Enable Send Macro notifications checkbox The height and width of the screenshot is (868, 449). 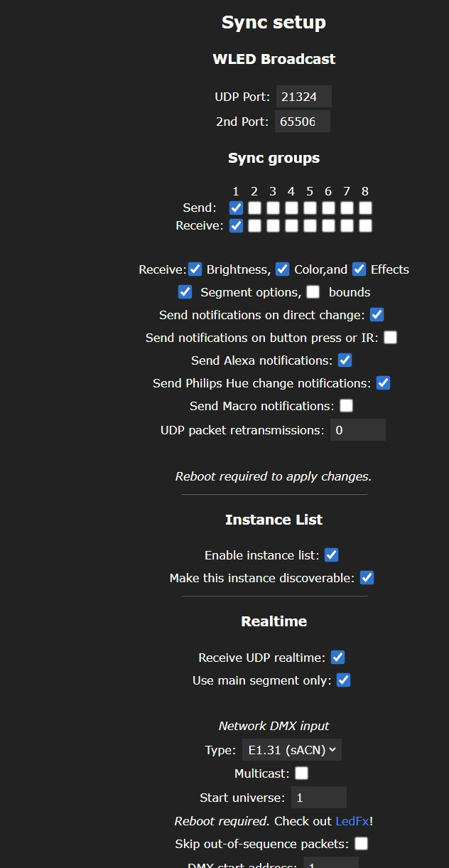(346, 405)
